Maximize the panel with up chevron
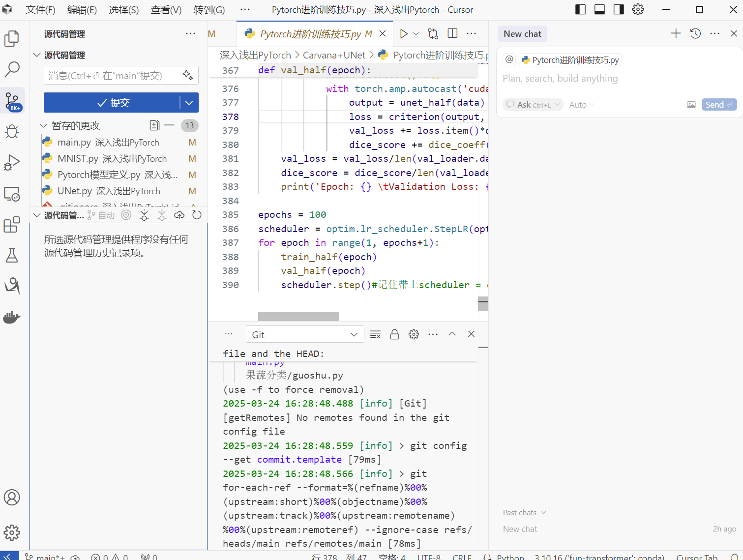 coord(452,334)
